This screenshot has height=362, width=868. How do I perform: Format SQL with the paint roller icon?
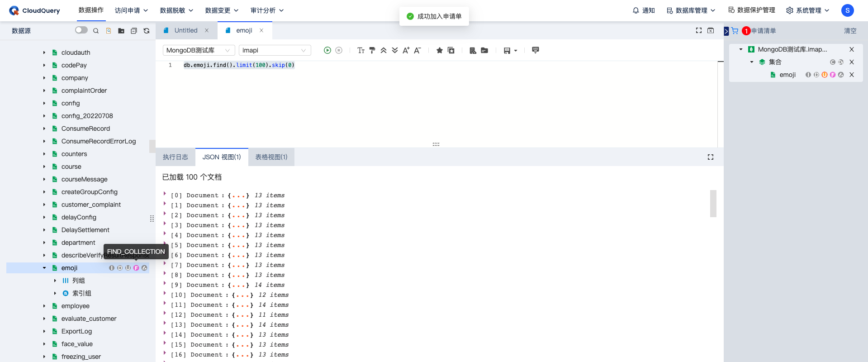click(x=372, y=50)
